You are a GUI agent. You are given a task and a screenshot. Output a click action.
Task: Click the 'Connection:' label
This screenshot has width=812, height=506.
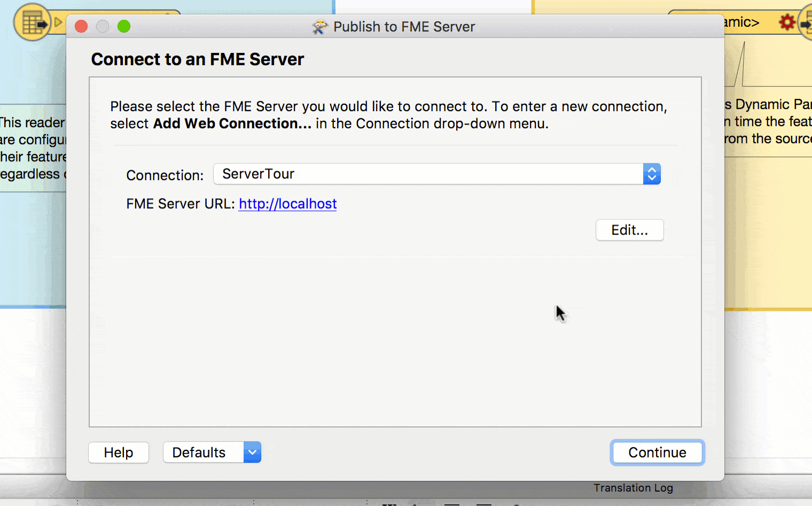(x=165, y=175)
